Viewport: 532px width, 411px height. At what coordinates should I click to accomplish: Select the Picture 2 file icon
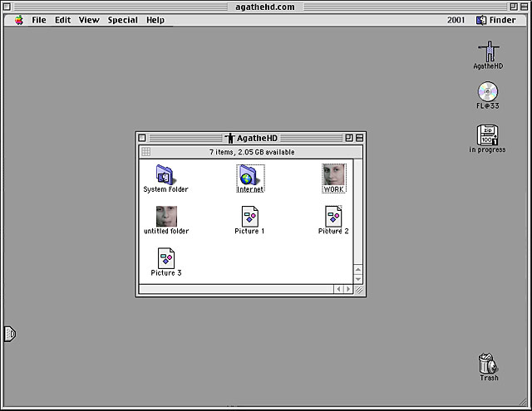coord(333,216)
